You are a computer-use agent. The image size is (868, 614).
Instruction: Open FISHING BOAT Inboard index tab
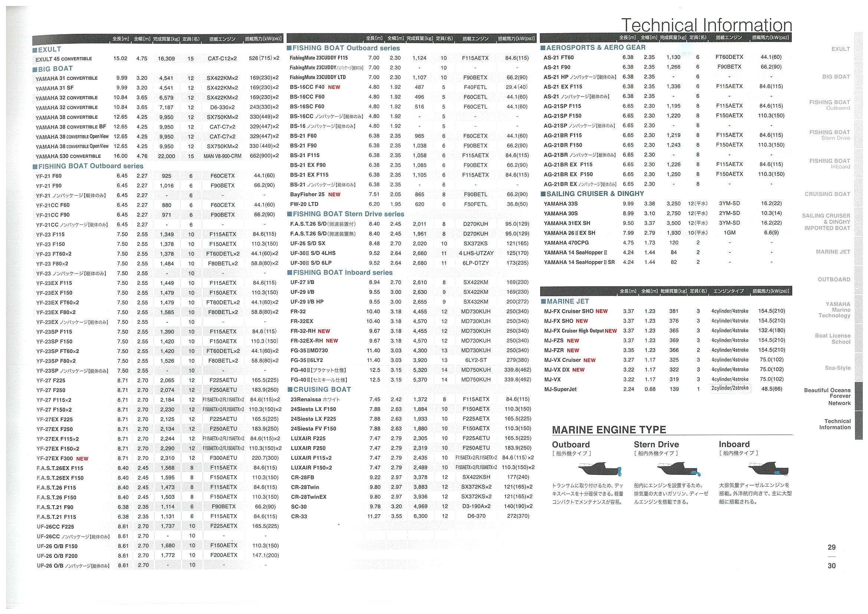pyautogui.click(x=829, y=163)
